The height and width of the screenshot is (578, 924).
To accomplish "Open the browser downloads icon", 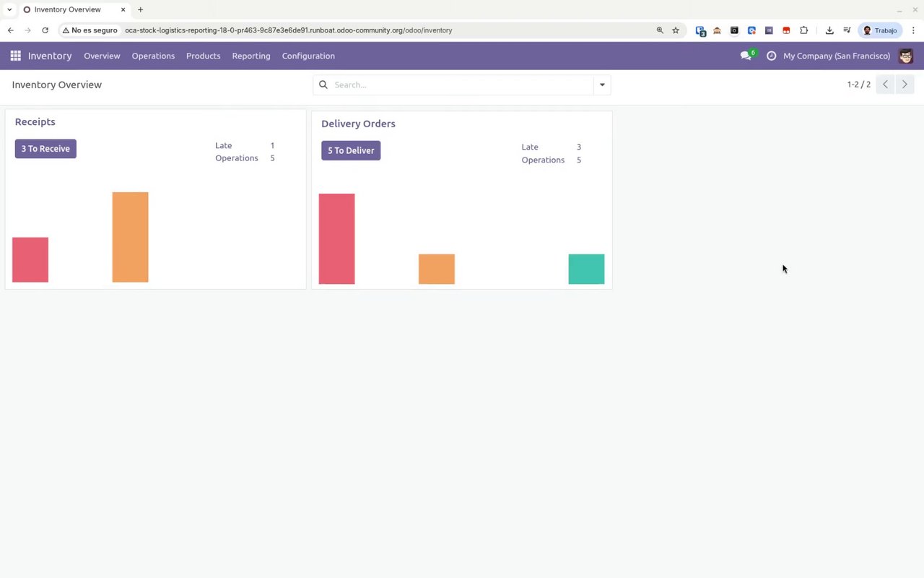I will [829, 30].
